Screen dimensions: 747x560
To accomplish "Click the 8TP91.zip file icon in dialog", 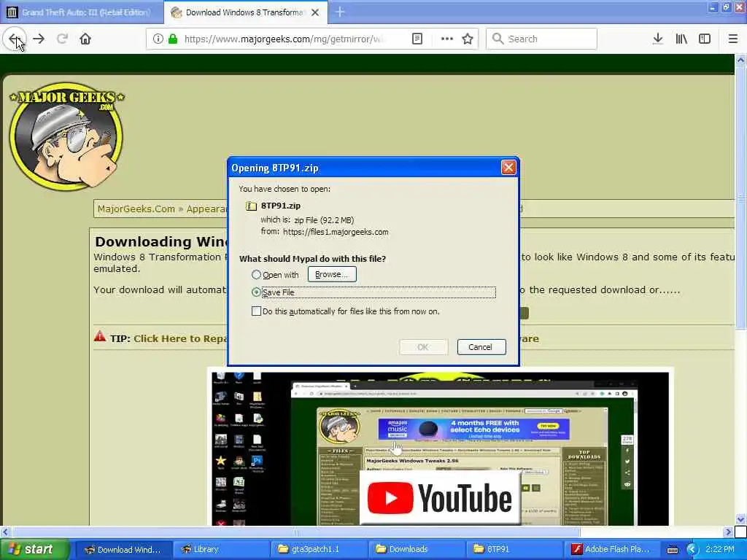I will pos(251,206).
